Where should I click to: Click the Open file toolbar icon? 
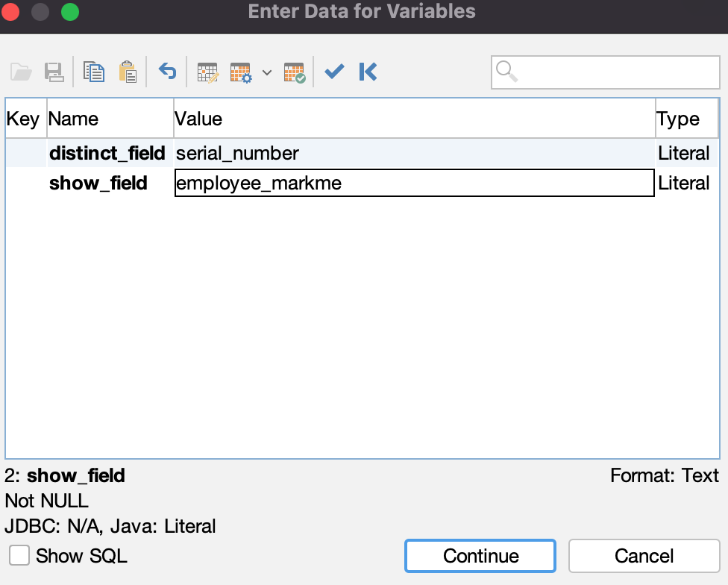coord(21,72)
